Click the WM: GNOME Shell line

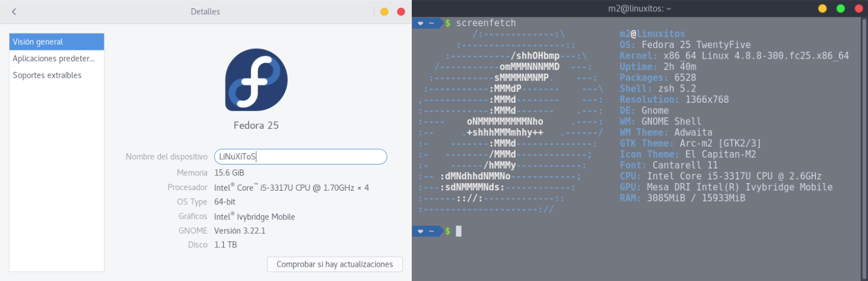(x=660, y=121)
